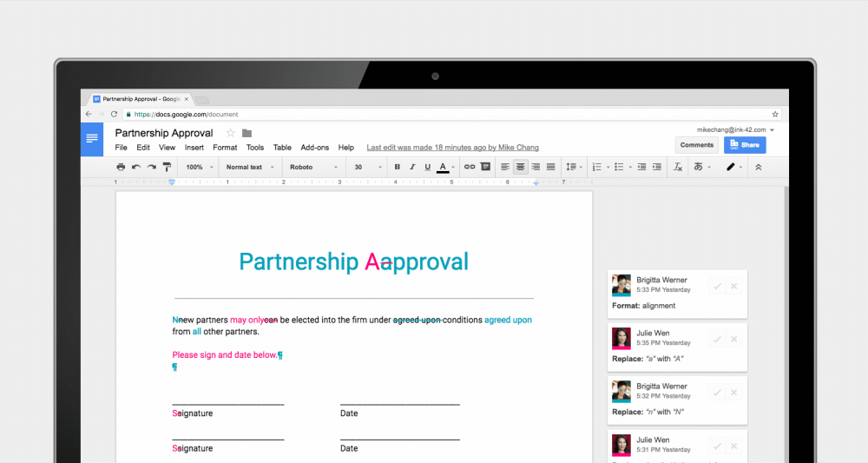Select the Paint format tool
Screen dimensions: 868x463
(x=167, y=167)
